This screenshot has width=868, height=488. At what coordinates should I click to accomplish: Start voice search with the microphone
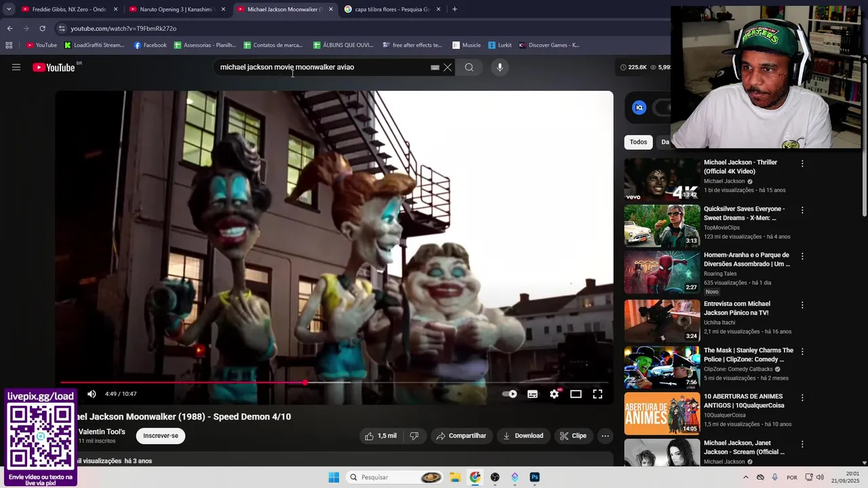point(500,67)
